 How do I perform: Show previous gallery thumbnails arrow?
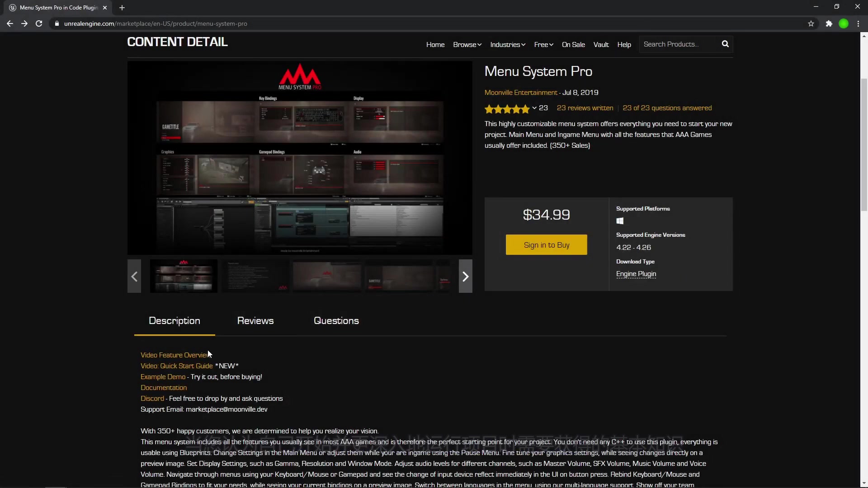[x=134, y=276]
